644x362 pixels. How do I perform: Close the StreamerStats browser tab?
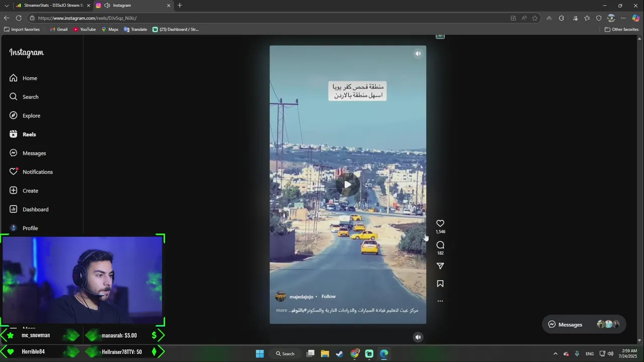click(89, 6)
